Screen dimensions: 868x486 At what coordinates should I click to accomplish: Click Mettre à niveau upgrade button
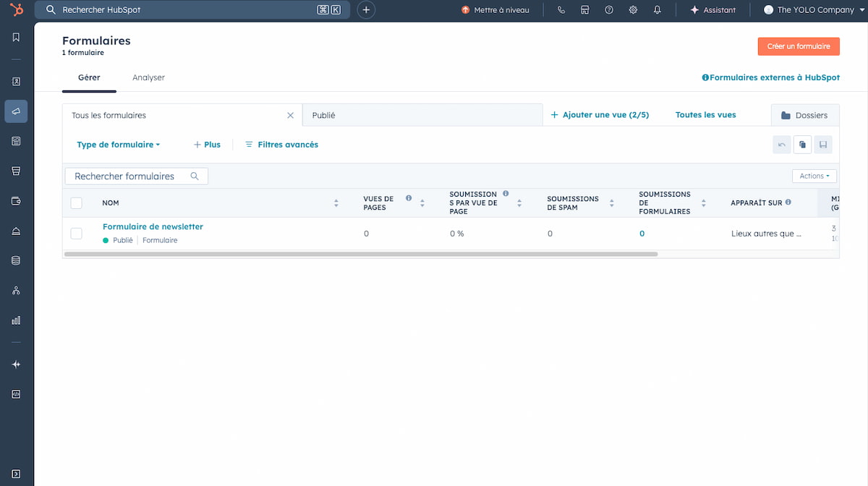click(x=495, y=10)
